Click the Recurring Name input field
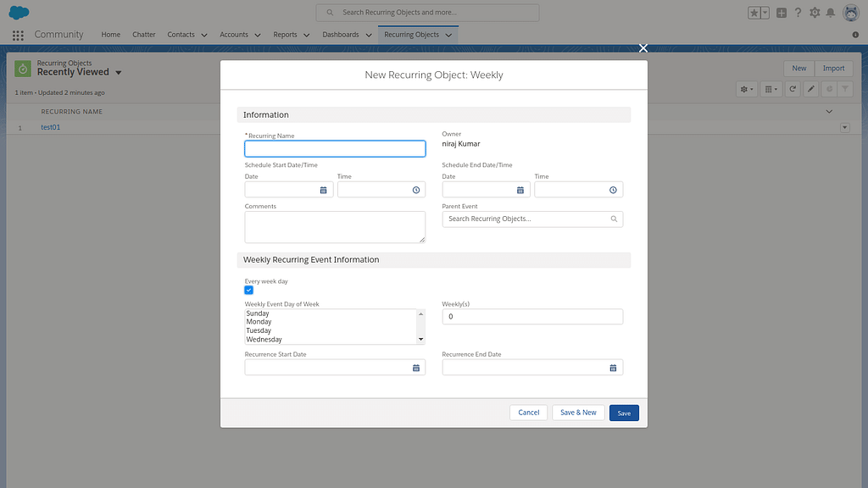The image size is (868, 488). click(335, 149)
